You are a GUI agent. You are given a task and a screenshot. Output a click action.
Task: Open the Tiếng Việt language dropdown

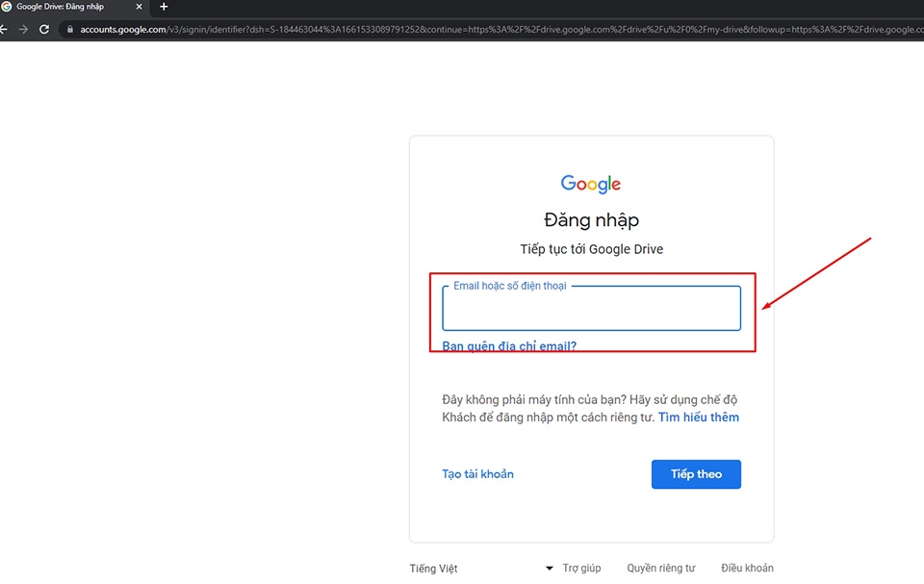tap(481, 568)
